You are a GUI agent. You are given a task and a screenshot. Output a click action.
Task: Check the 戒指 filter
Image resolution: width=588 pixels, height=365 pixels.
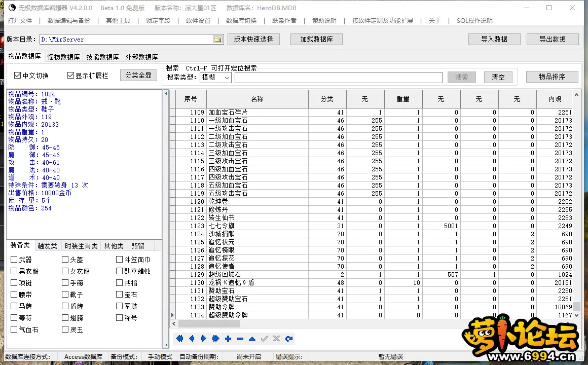[119, 282]
